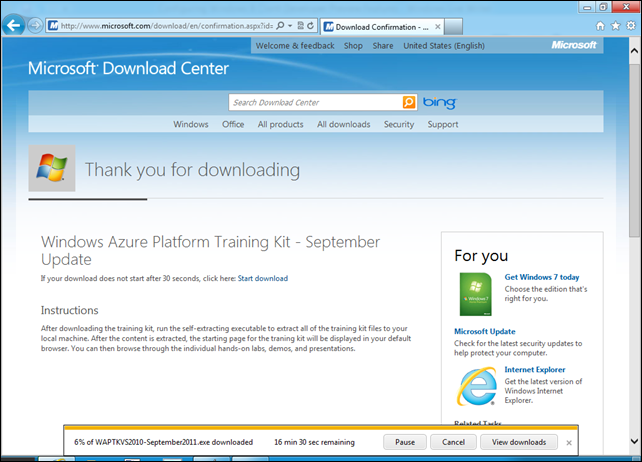The image size is (642, 462).
Task: Click the Windows 7 box image
Action: (x=475, y=294)
